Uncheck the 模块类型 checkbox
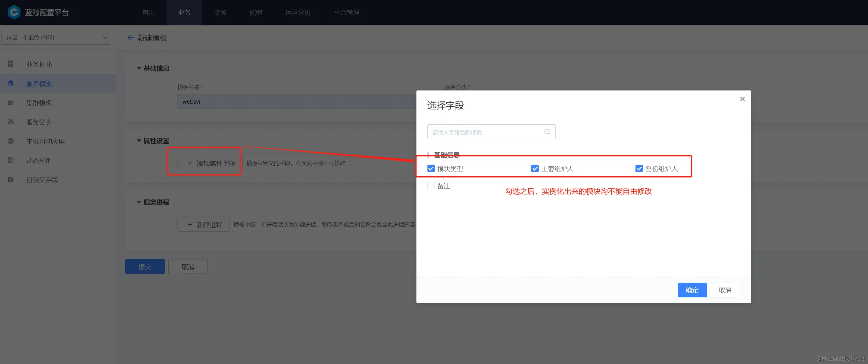The height and width of the screenshot is (364, 868). coord(431,168)
